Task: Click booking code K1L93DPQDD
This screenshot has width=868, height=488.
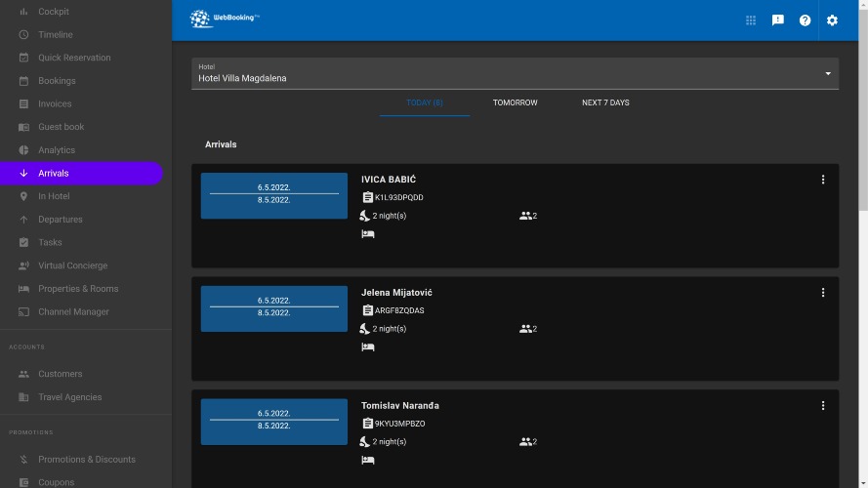Action: pyautogui.click(x=399, y=197)
